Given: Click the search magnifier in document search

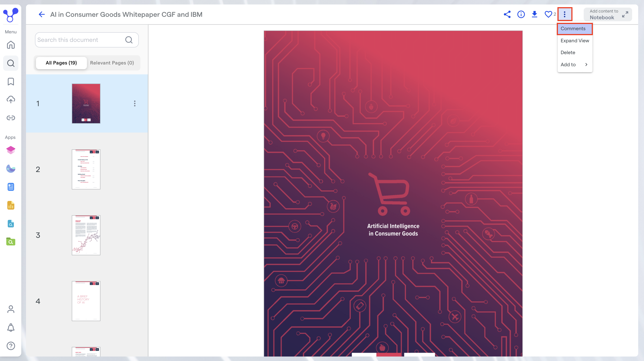Looking at the screenshot, I should click(129, 40).
